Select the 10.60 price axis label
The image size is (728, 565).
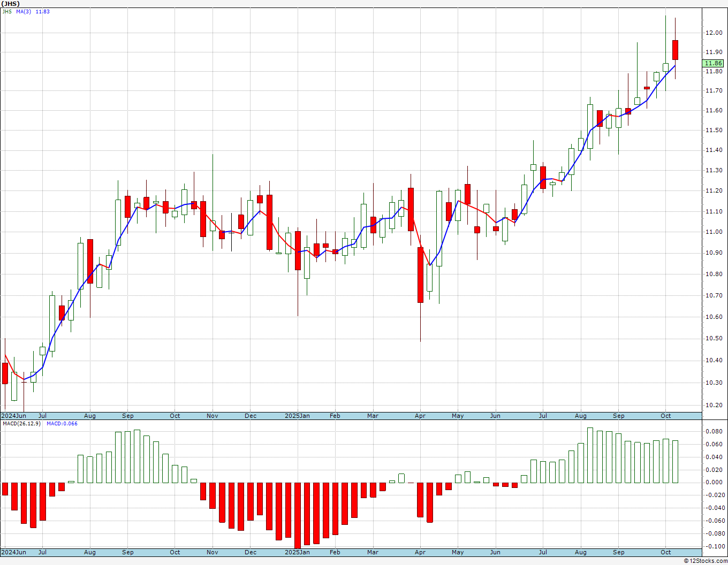click(714, 317)
